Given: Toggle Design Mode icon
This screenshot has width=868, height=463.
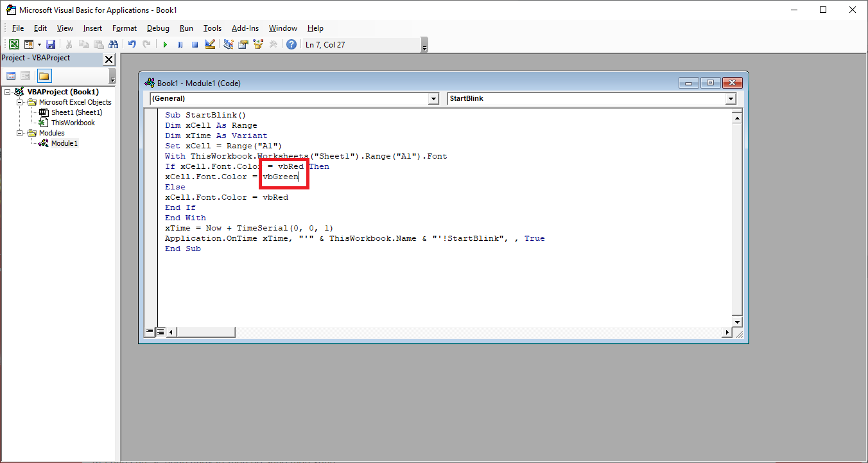Looking at the screenshot, I should point(209,44).
